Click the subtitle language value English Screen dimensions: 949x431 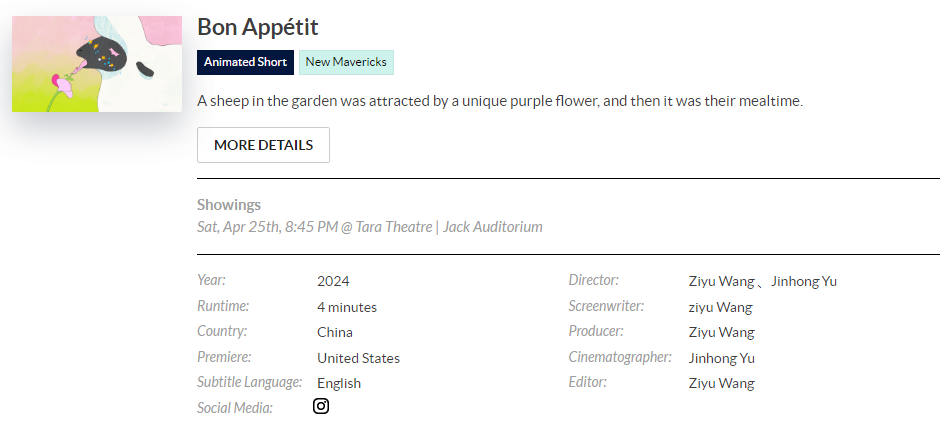tap(339, 383)
